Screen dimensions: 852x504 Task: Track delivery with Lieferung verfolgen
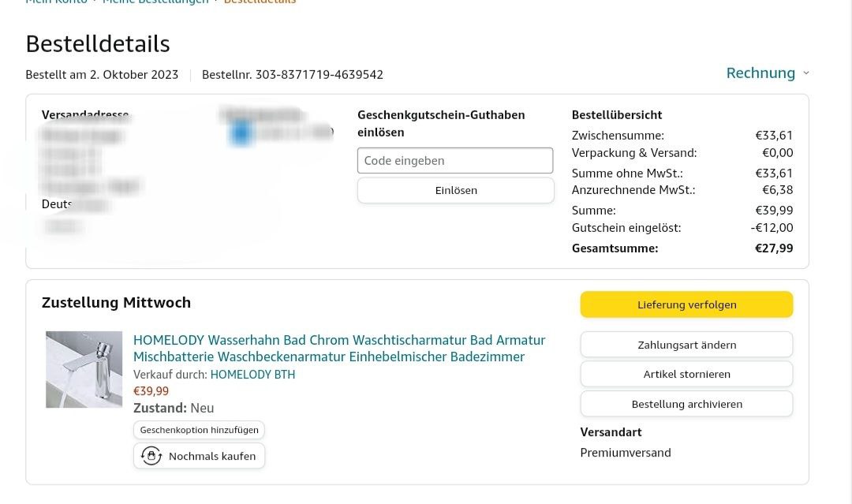686,304
